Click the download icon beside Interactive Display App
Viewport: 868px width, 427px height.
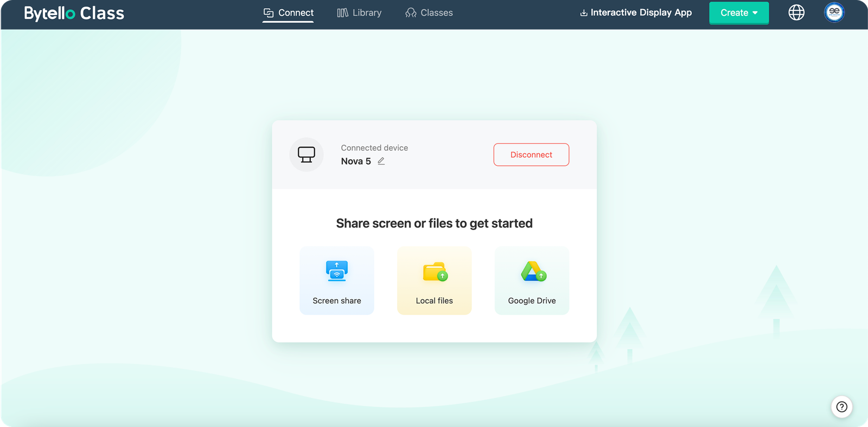(x=584, y=13)
